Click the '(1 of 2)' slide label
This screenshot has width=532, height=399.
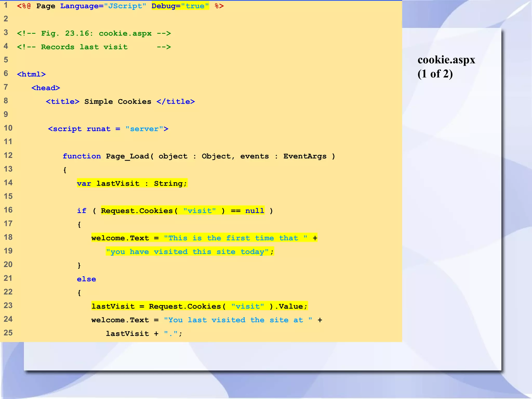point(435,74)
